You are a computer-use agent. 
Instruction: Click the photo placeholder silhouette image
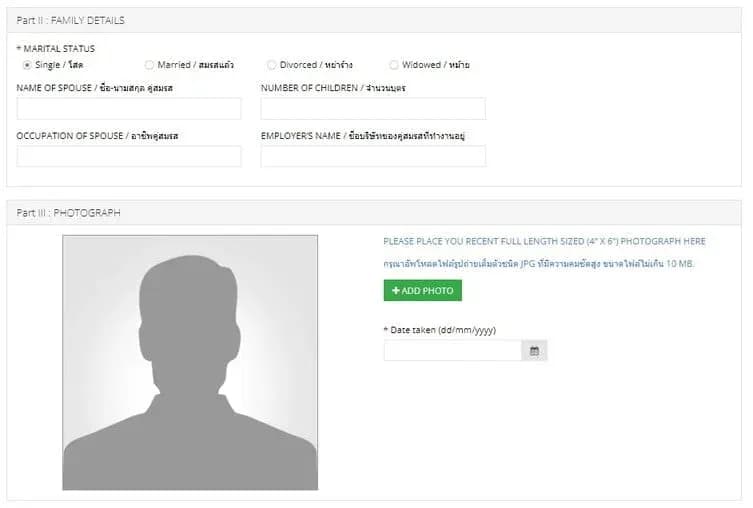(190, 363)
